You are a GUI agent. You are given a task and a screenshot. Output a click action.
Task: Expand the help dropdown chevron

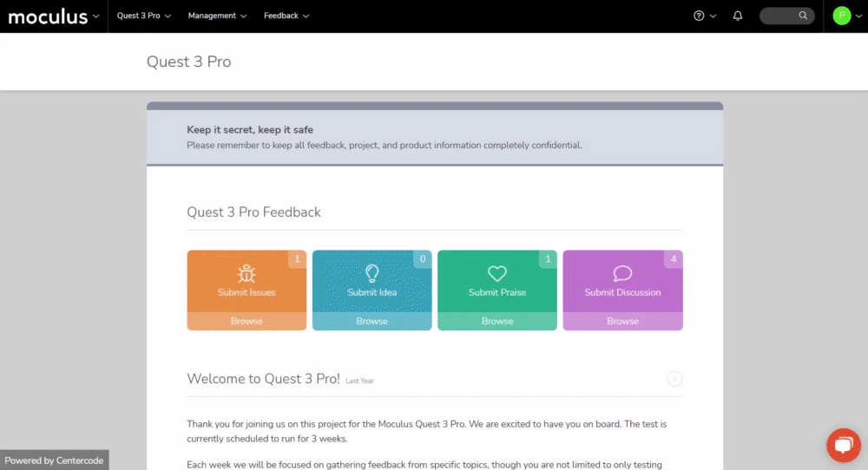tap(713, 16)
